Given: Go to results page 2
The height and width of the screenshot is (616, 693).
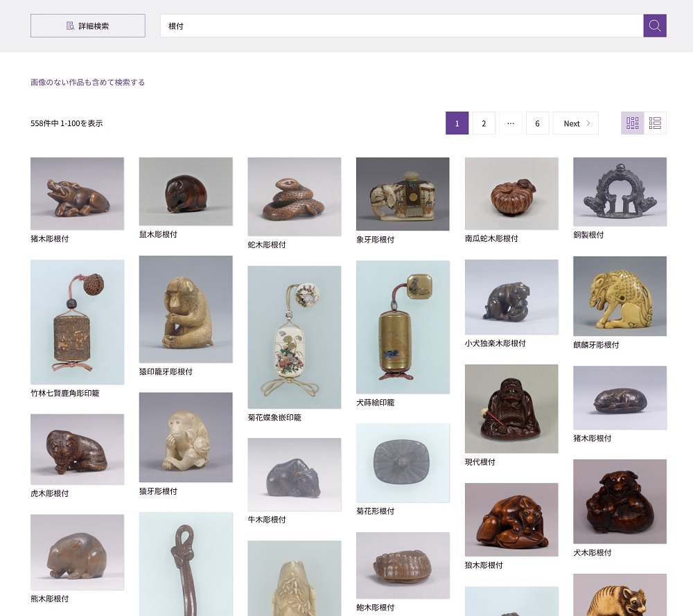Looking at the screenshot, I should [x=484, y=123].
